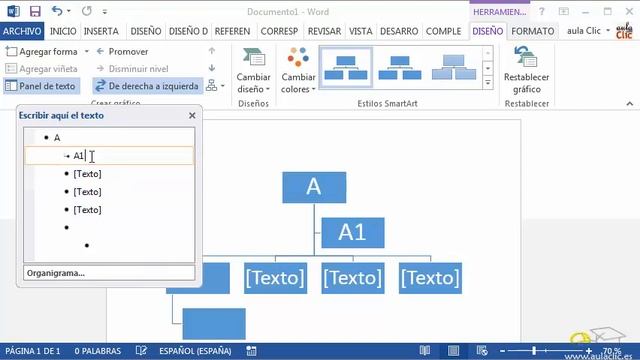640x360 pixels.
Task: Click the Undo arrow icon
Action: coord(57,11)
